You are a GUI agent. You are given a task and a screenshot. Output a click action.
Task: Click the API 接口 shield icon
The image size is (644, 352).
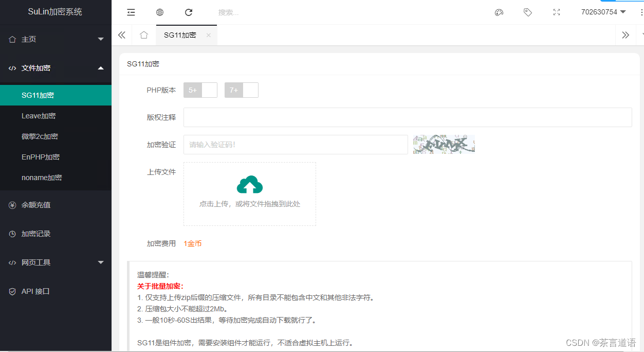point(13,291)
